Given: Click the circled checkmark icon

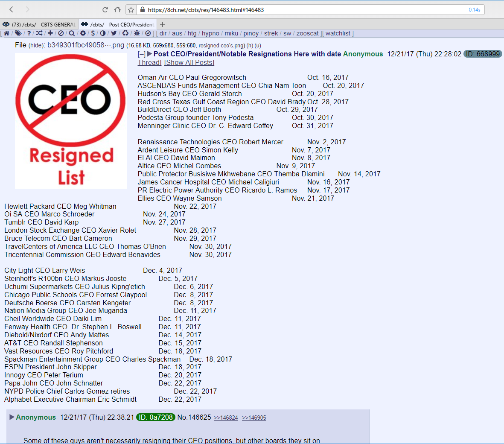Looking at the screenshot, I should (148, 33).
